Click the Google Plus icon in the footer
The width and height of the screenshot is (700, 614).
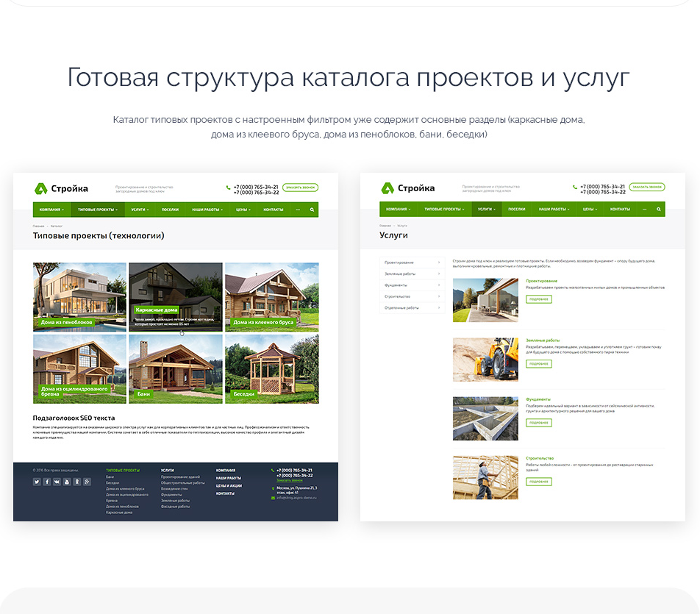87,482
